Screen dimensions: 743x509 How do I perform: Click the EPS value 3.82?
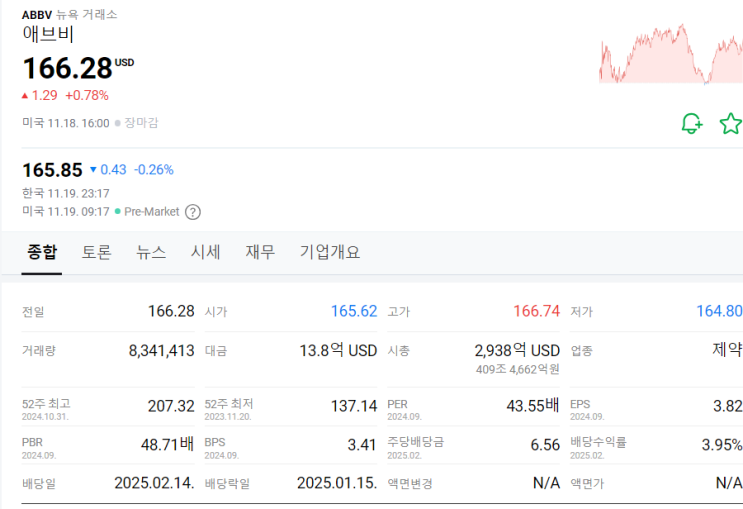pos(728,406)
